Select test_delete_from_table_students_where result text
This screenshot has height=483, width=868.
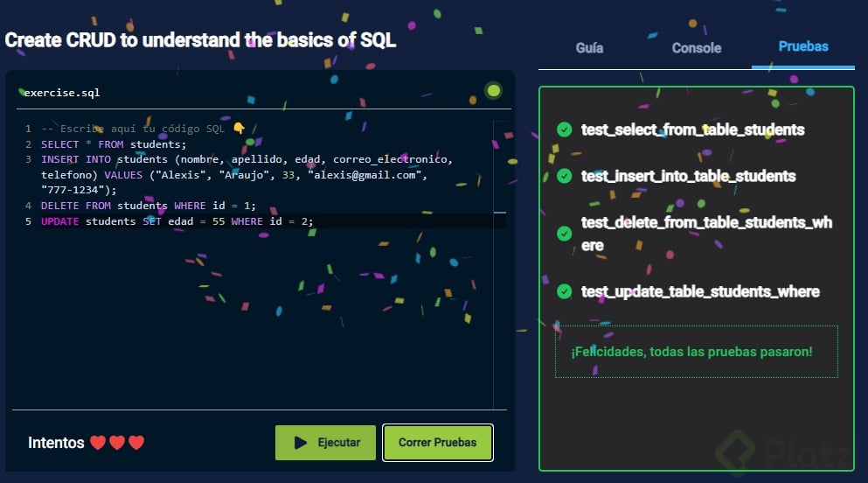pyautogui.click(x=706, y=234)
